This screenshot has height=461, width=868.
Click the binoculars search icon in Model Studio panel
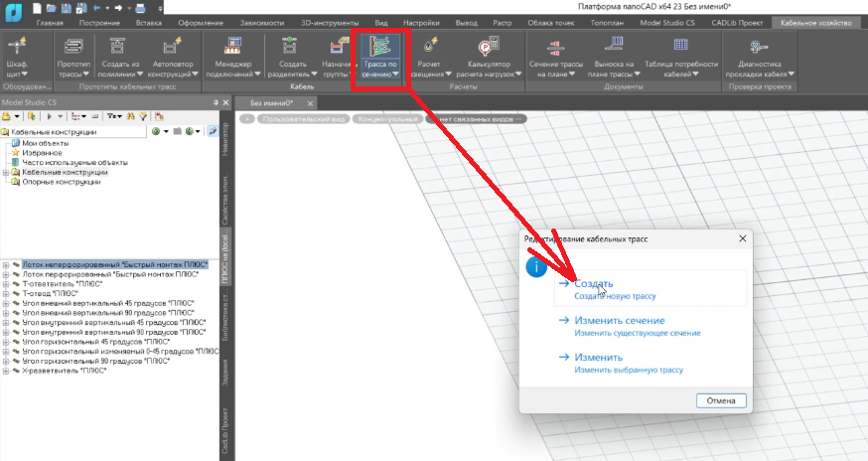click(x=131, y=116)
